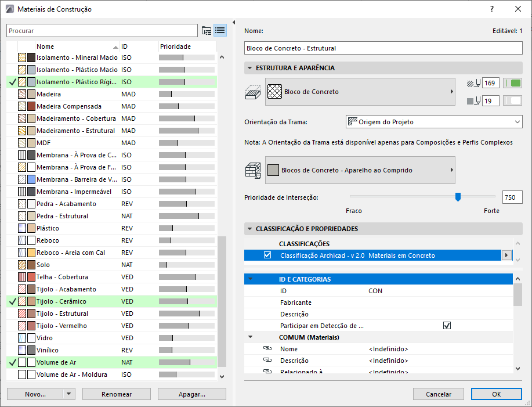Click Isolamento - Mineral Macio fill icon
Viewport: 532px width, 407px height.
pos(22,57)
